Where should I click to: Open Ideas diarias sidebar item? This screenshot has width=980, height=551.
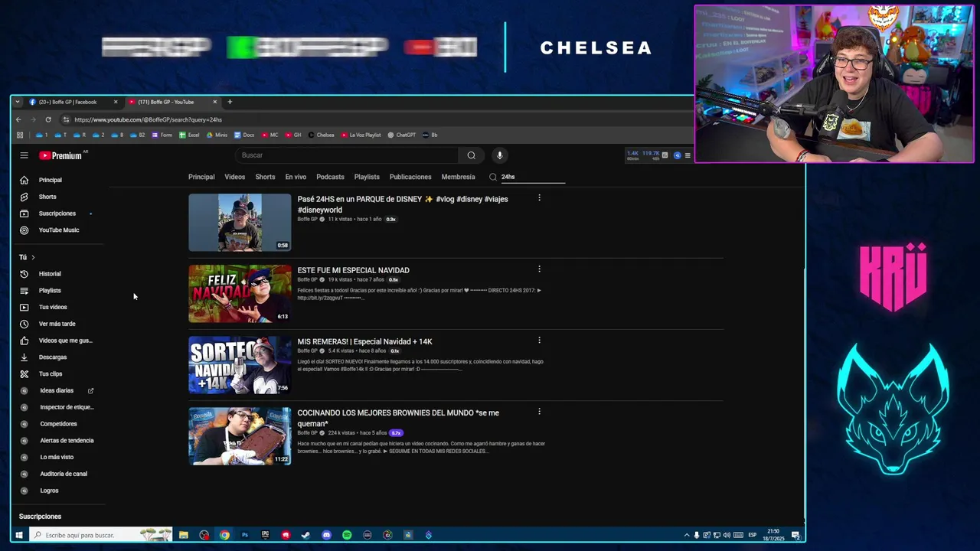click(x=57, y=390)
